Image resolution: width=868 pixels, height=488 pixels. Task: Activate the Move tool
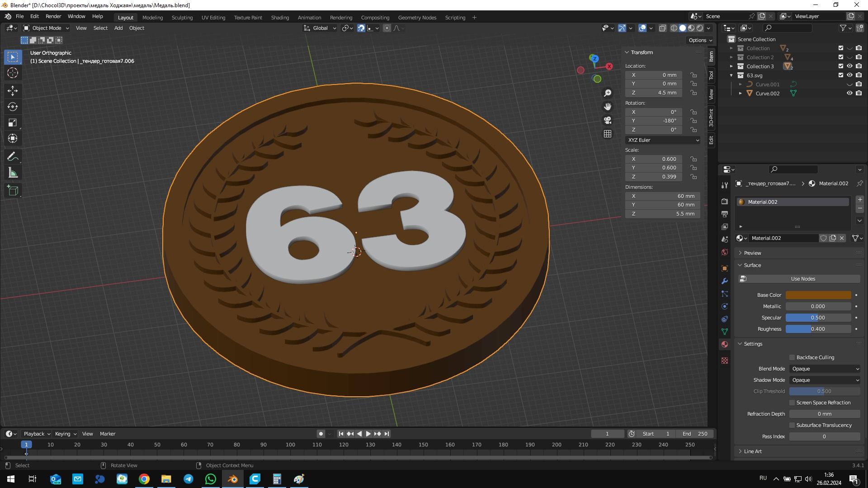pos(13,91)
